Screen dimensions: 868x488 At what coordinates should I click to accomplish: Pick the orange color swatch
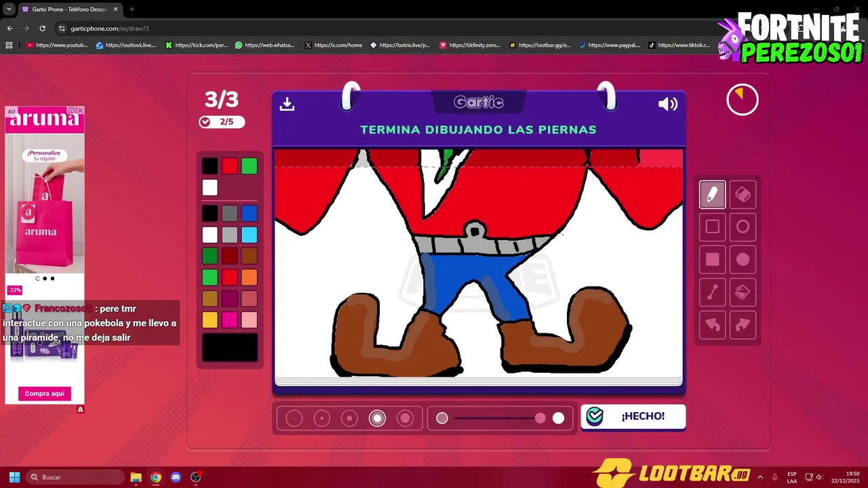click(250, 277)
